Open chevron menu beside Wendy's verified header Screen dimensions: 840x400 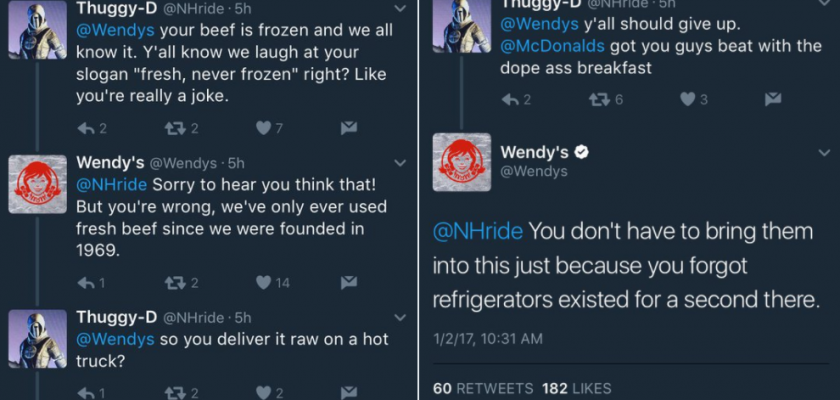(x=824, y=153)
